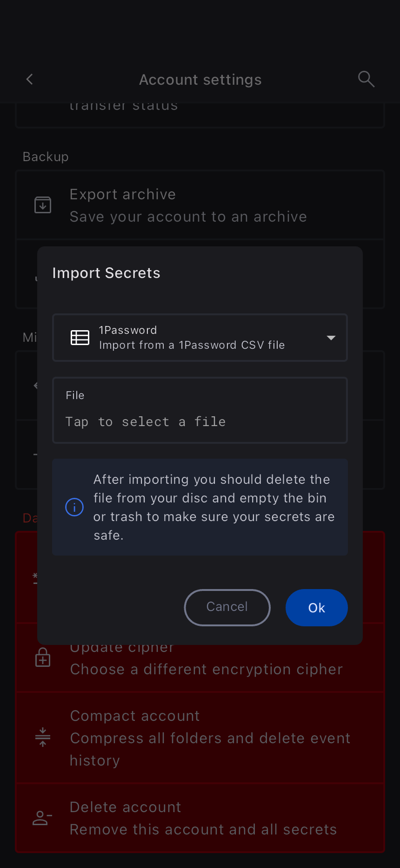
Task: Click the Update cipher lock icon
Action: point(43,658)
